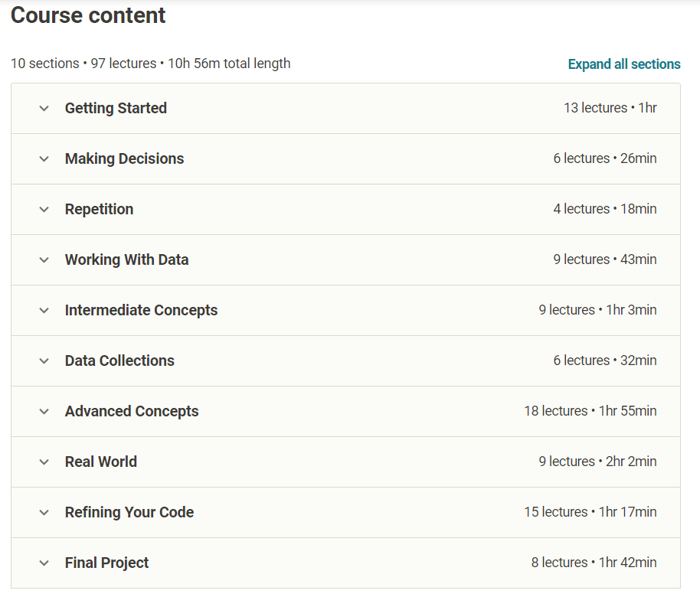Screen dimensions: 700x597
Task: Click the Intermediate Concepts chevron icon
Action: pyautogui.click(x=44, y=311)
